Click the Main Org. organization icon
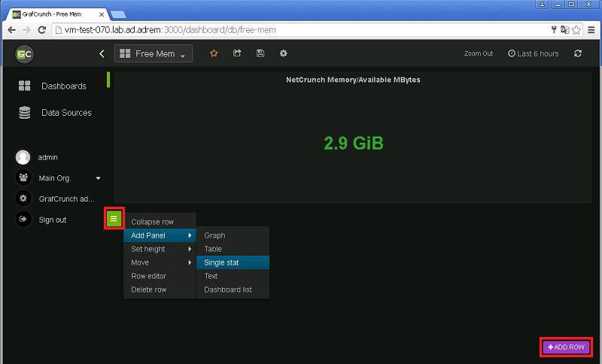Image resolution: width=602 pixels, height=364 pixels. 23,177
